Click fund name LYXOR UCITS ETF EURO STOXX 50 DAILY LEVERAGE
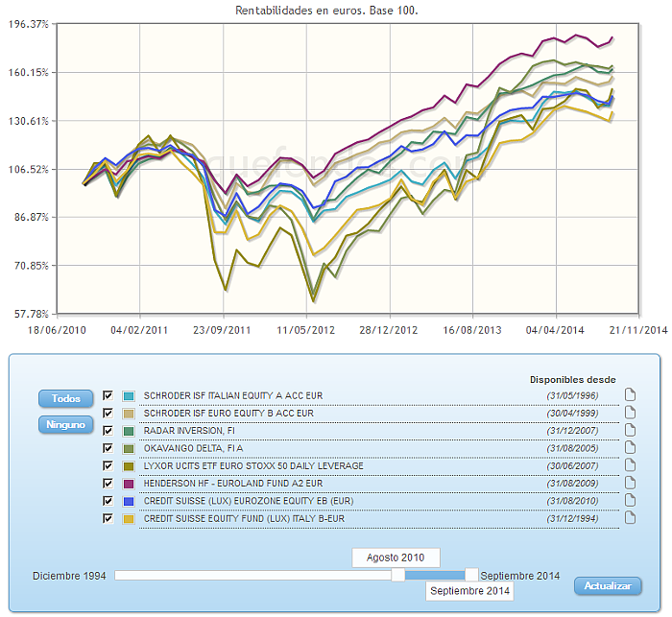This screenshot has width=672, height=617. coord(253,465)
